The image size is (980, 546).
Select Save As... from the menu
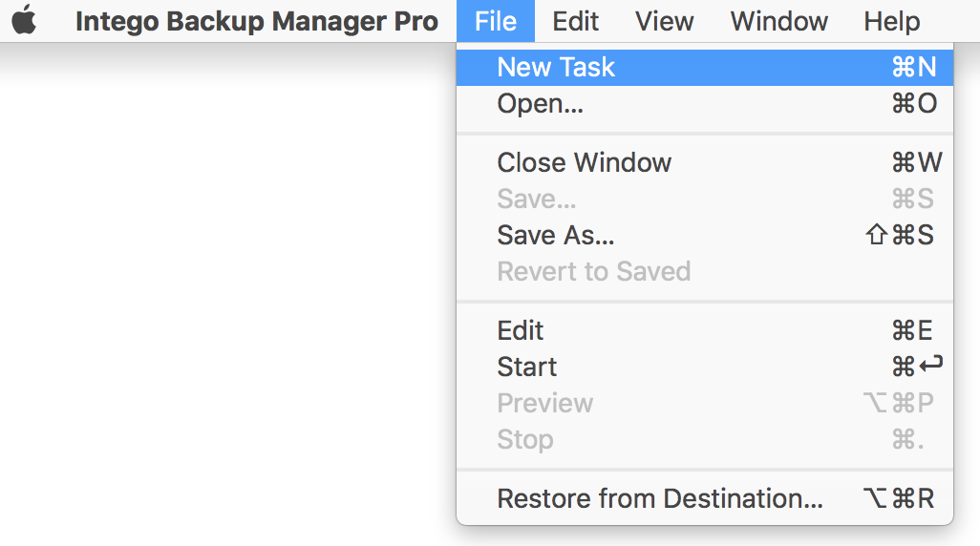(x=705, y=235)
